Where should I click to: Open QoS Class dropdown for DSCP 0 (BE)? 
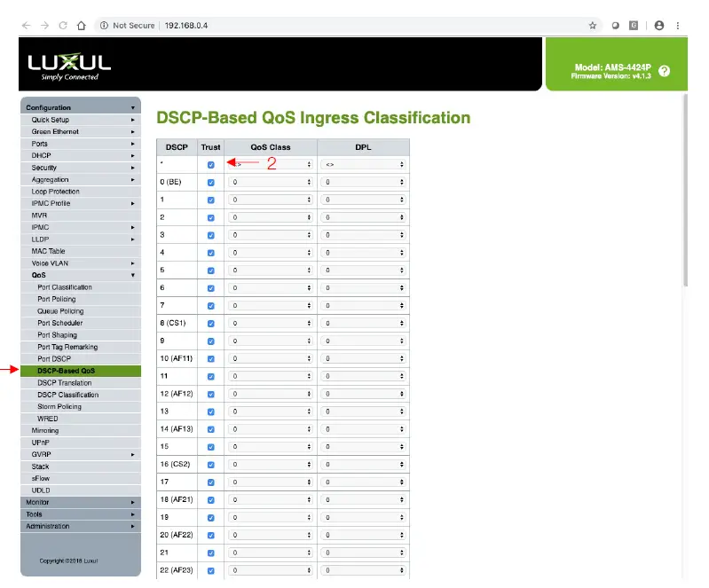[271, 182]
